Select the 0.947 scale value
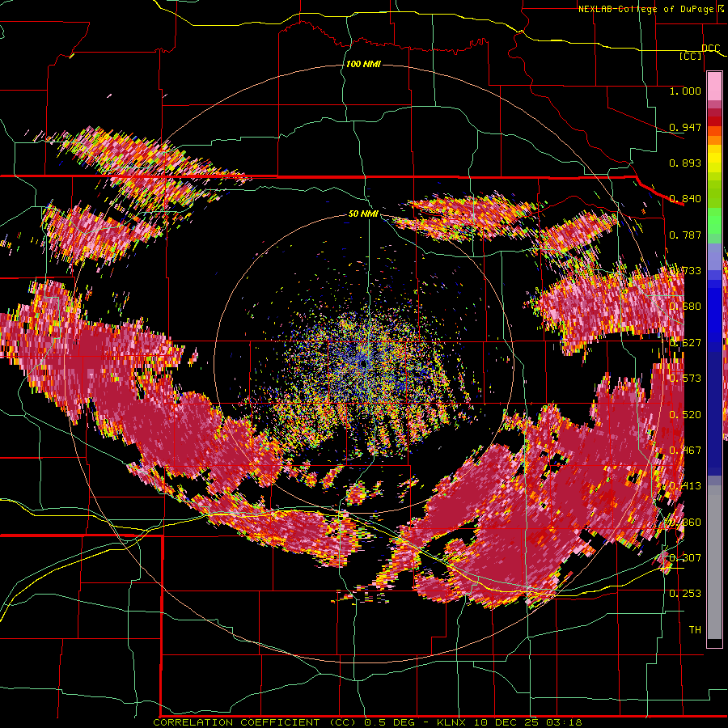This screenshot has width=728, height=728. click(x=685, y=127)
